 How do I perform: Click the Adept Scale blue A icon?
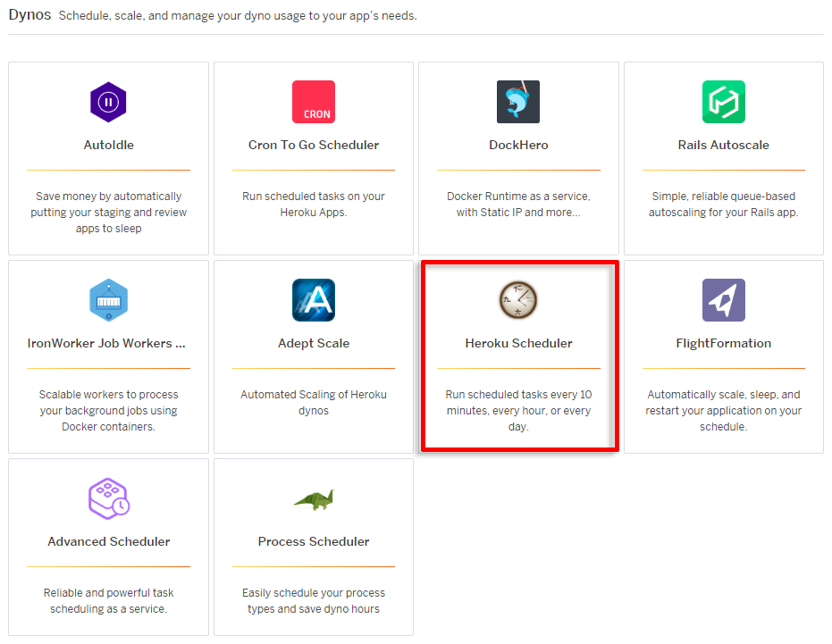[314, 300]
